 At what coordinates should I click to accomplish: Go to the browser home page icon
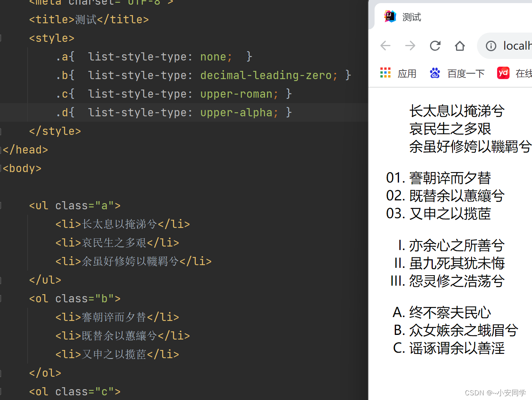click(x=460, y=46)
